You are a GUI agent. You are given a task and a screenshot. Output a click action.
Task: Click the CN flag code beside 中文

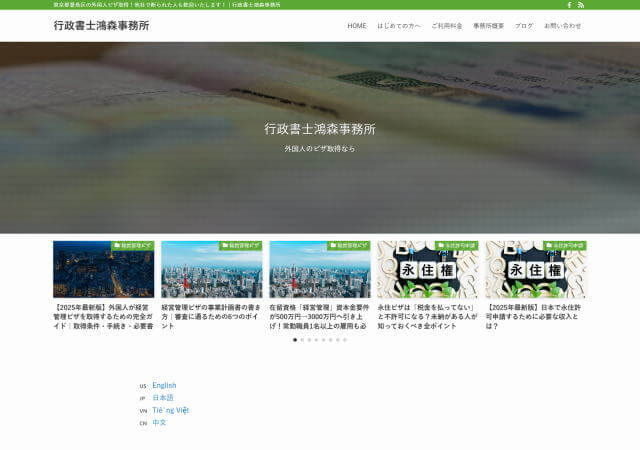click(143, 423)
